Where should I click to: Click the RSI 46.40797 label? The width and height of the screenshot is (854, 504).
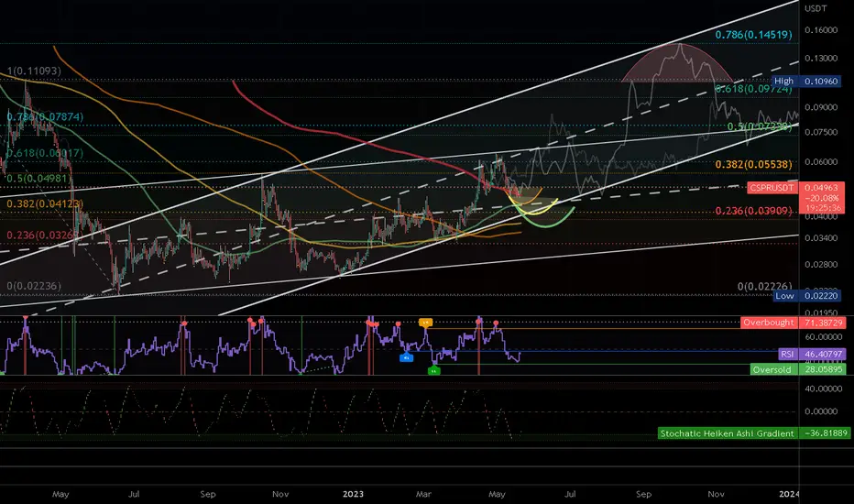point(812,354)
